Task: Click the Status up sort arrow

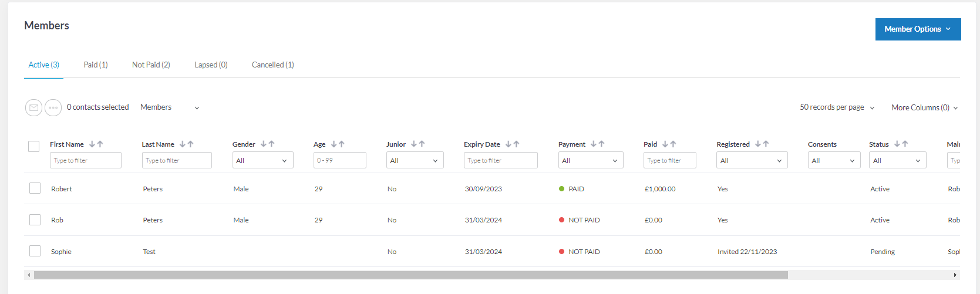Action: 905,144
